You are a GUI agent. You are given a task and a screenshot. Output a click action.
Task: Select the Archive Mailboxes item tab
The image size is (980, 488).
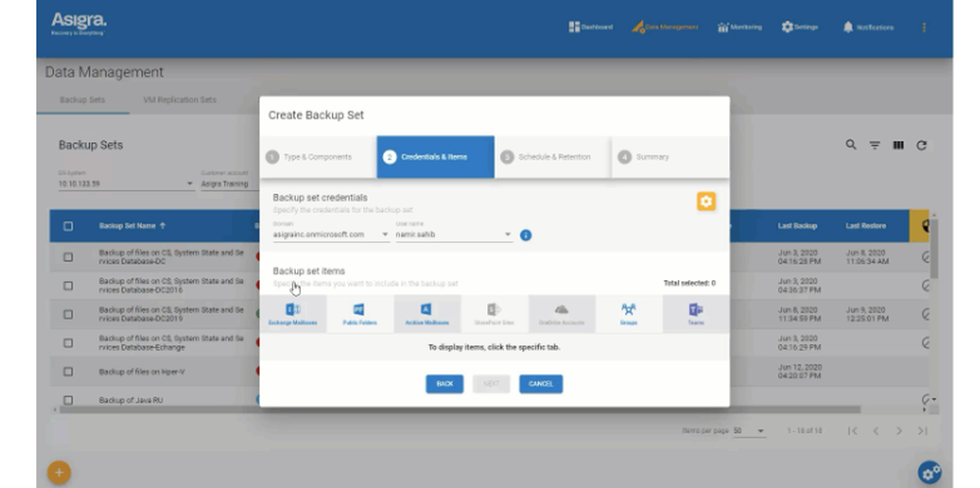click(x=427, y=314)
